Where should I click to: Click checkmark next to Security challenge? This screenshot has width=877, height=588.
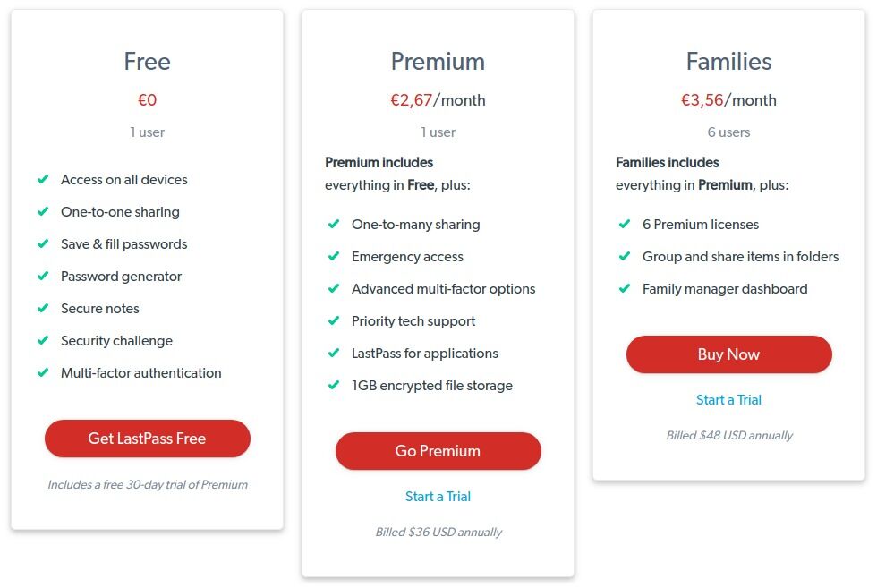pyautogui.click(x=43, y=341)
